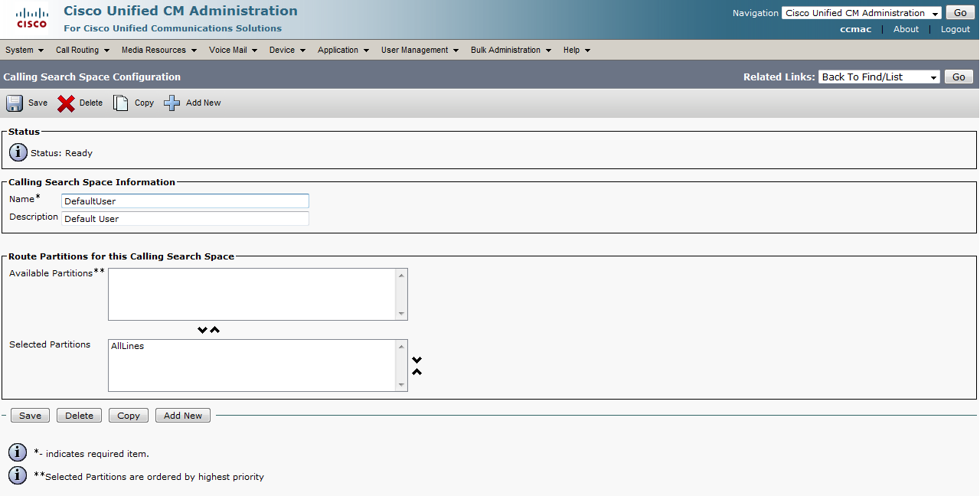Open the Call Routing menu
Image resolution: width=980 pixels, height=496 pixels.
pyautogui.click(x=82, y=51)
